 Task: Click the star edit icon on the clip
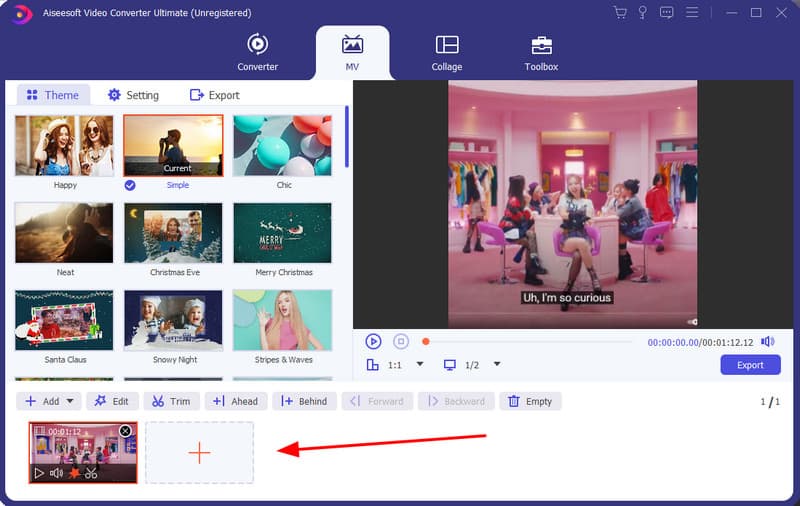tap(73, 473)
